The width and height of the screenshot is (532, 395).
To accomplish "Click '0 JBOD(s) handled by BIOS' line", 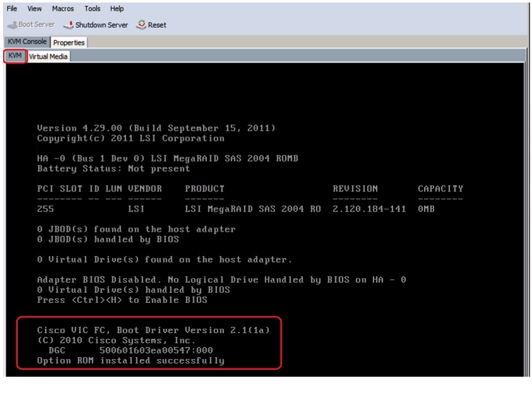I will click(x=108, y=239).
